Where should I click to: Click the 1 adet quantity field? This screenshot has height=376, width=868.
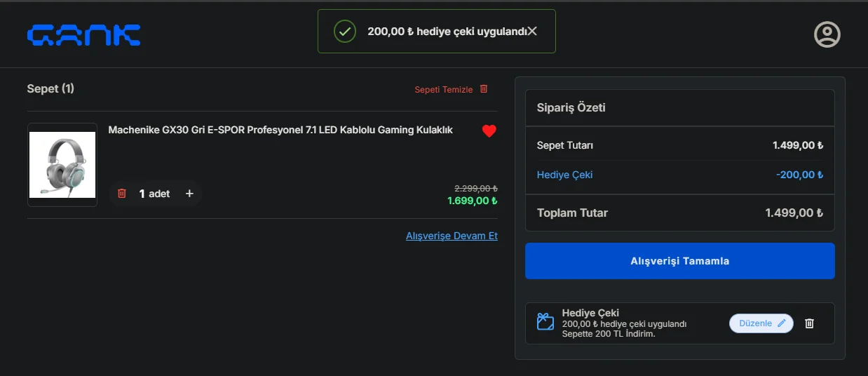click(x=155, y=194)
